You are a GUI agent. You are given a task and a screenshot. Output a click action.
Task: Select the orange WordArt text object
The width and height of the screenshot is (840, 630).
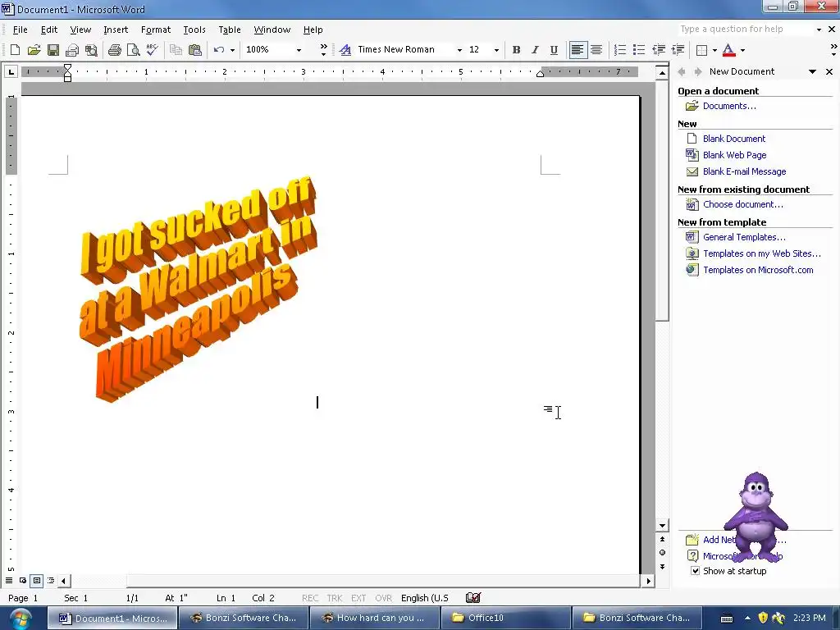(x=197, y=288)
